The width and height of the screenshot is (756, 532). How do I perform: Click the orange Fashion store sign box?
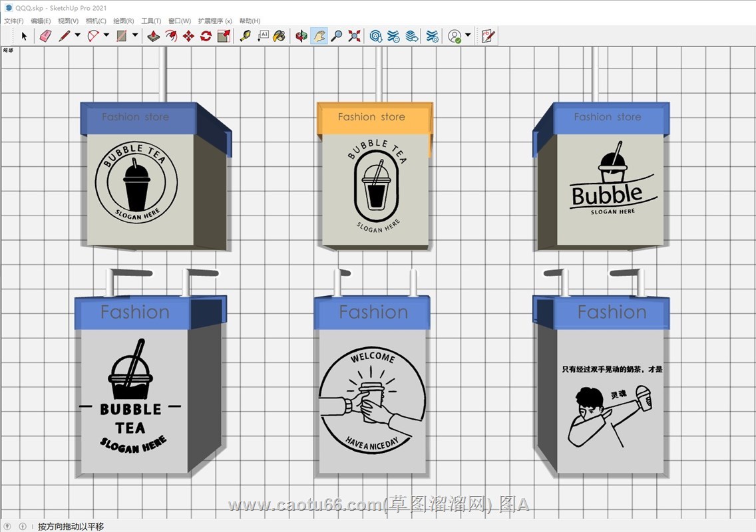tap(375, 176)
